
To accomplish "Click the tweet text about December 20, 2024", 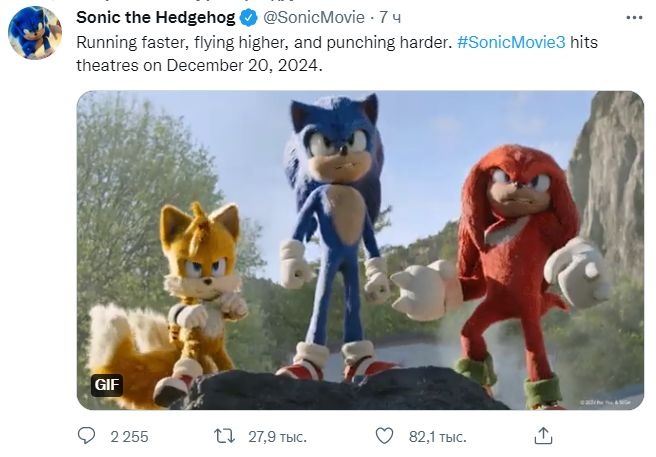I will 200,63.
